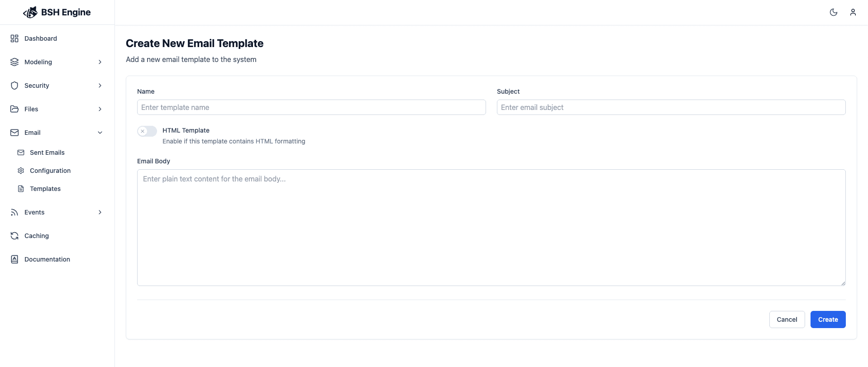Click the user profile icon
Screen dimensions: 868x367
[x=853, y=12]
